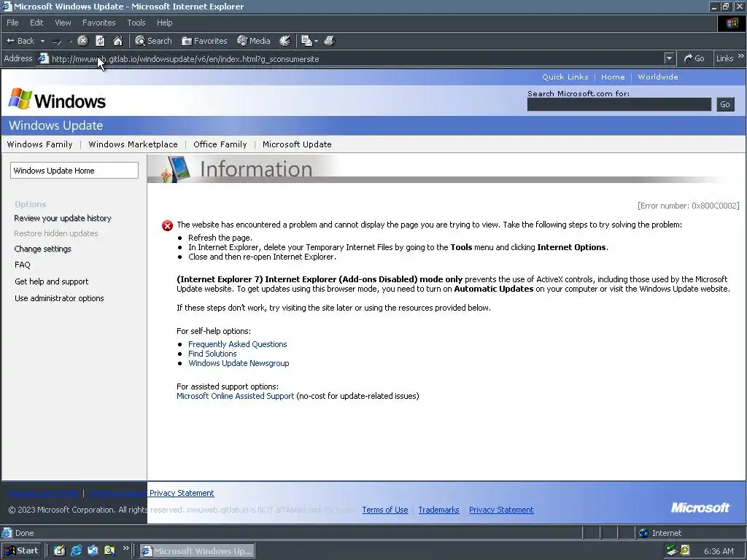This screenshot has height=560, width=747.
Task: Open the Windows Family tab
Action: (39, 144)
